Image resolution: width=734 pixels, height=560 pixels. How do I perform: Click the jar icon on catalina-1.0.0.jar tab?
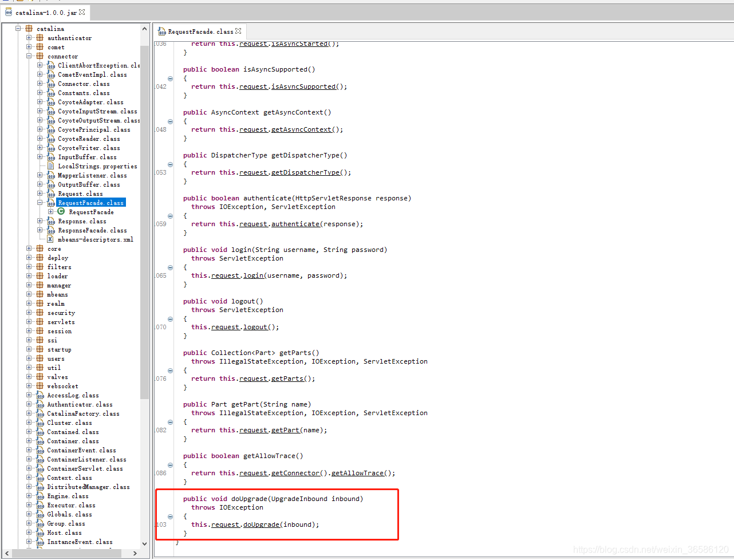[9, 12]
